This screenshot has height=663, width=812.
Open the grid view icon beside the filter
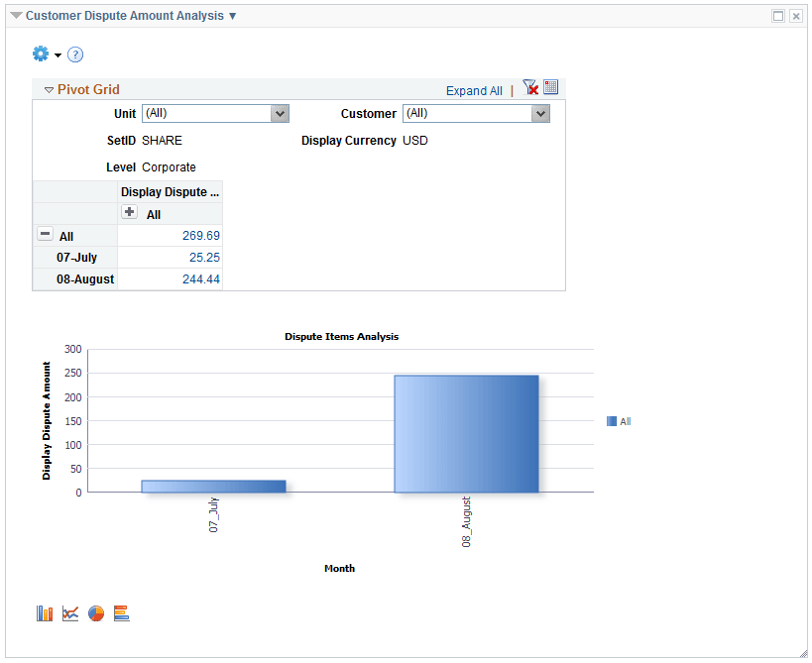click(551, 87)
